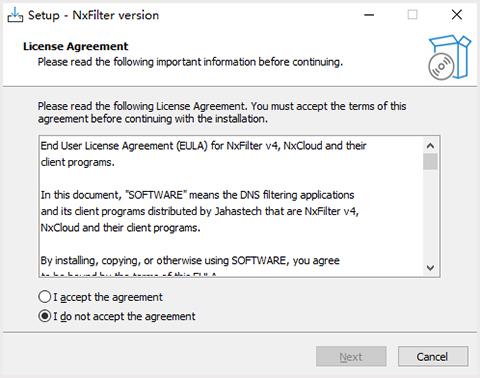Cancel the NxFilter installation
Image resolution: width=480 pixels, height=378 pixels.
(433, 357)
